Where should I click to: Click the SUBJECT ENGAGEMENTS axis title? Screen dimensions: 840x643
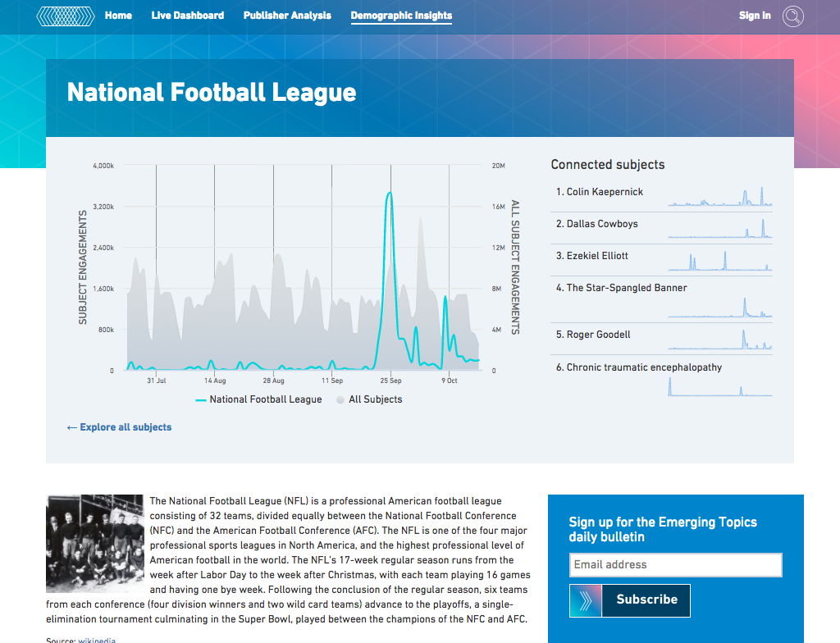(83, 267)
